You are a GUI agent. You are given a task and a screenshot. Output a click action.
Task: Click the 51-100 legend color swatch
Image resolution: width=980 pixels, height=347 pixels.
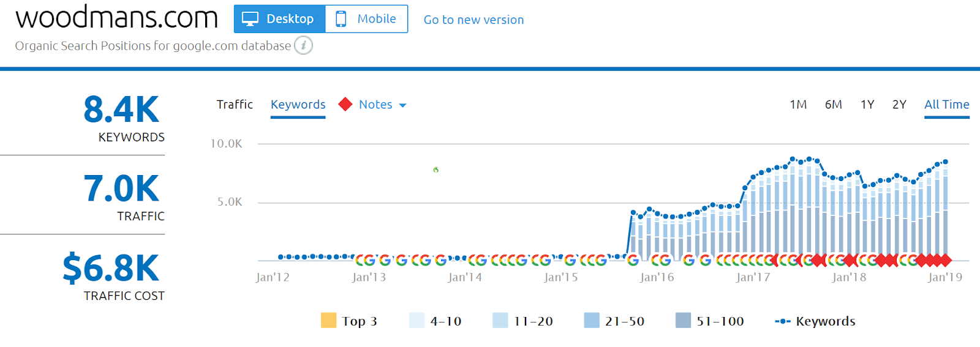[x=683, y=321]
